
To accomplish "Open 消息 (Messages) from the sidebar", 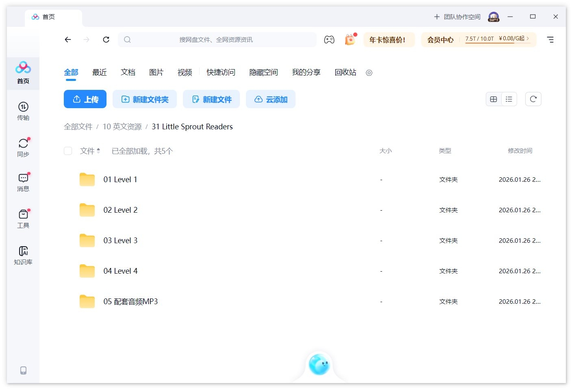I will click(23, 181).
